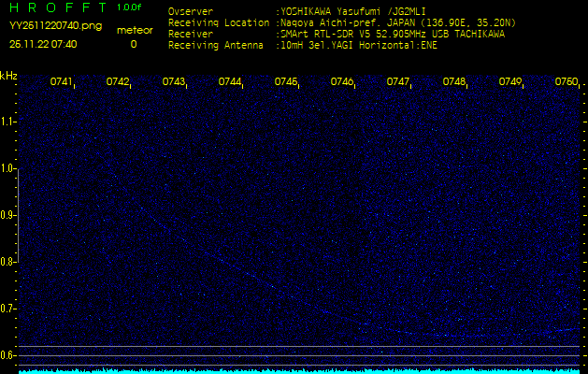The width and height of the screenshot is (588, 374).
Task: Click the 0744 time marker
Action: point(230,82)
